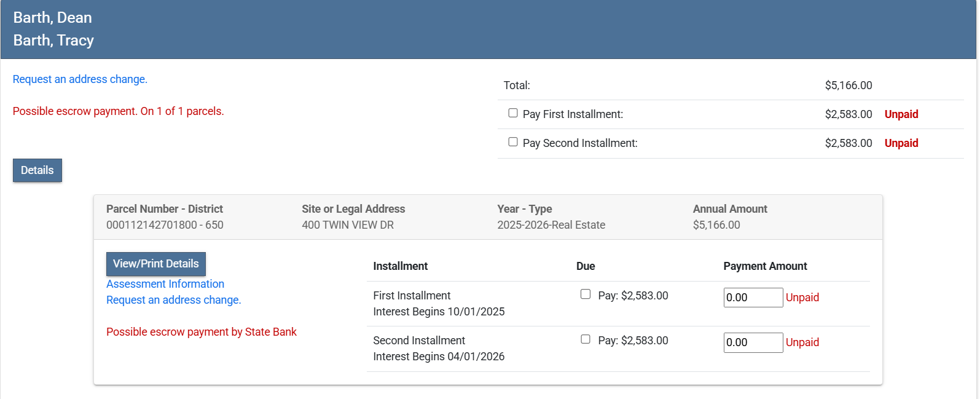Click the Interest Begins 04/01/2026 text

tap(439, 357)
